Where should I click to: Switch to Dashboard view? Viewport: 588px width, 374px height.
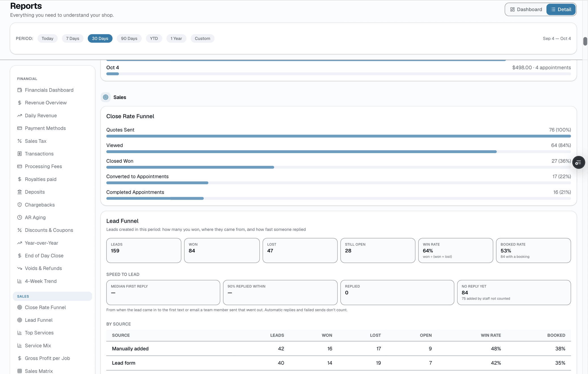526,9
